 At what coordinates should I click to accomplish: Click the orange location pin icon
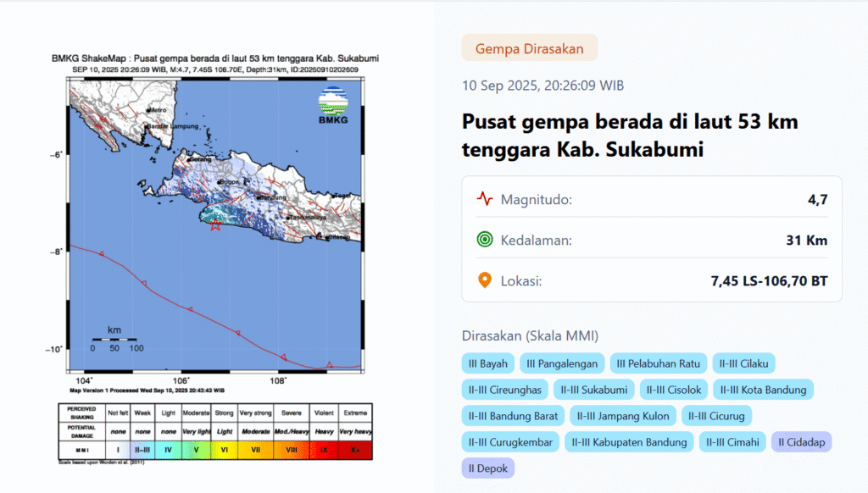click(485, 280)
